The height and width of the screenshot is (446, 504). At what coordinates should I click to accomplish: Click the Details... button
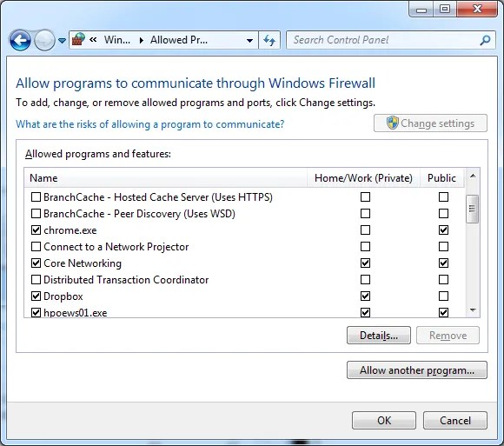pos(379,336)
